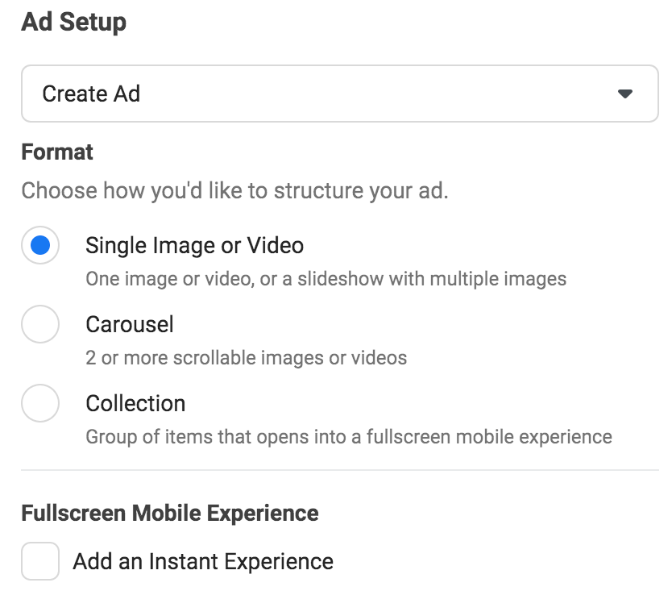Click the Collection label text
The image size is (672, 616).
[135, 403]
